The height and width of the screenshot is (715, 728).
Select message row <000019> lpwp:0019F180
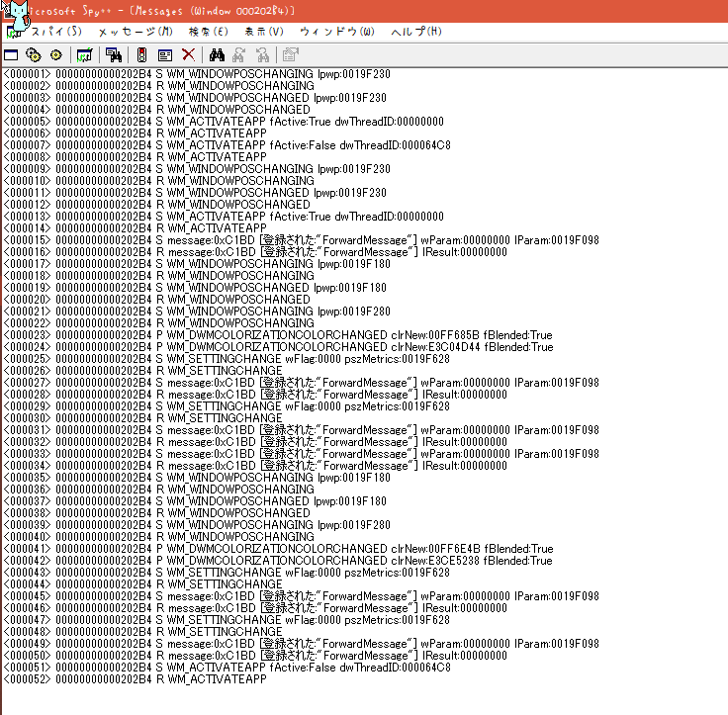[195, 288]
